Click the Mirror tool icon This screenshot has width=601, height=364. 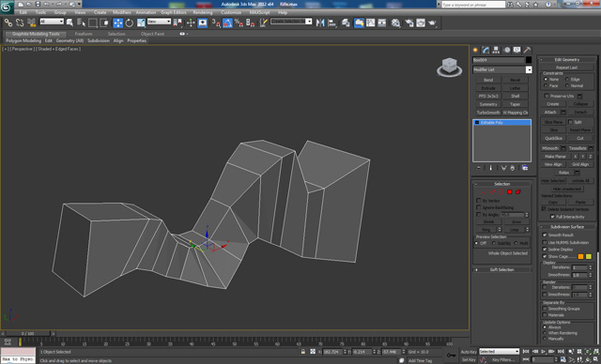click(320, 23)
